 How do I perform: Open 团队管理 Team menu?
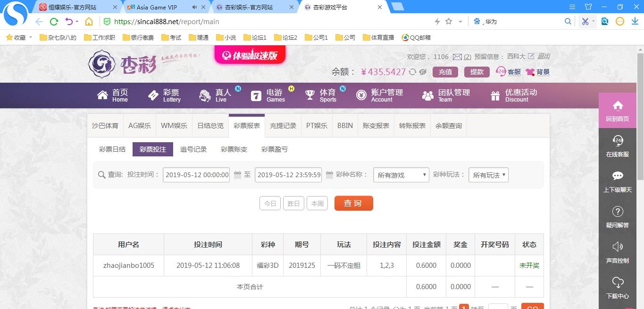coord(446,95)
